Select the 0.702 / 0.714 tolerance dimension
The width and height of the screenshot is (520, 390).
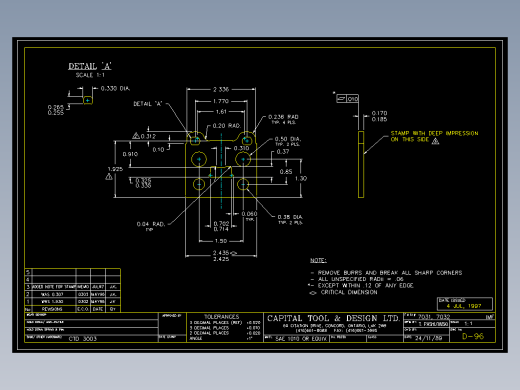tap(221, 226)
